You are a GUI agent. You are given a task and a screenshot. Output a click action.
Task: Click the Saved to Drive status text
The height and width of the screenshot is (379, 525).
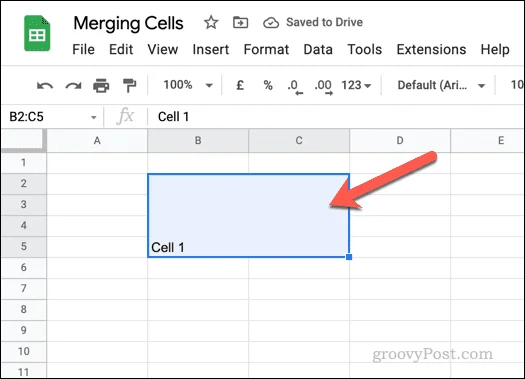tap(324, 22)
